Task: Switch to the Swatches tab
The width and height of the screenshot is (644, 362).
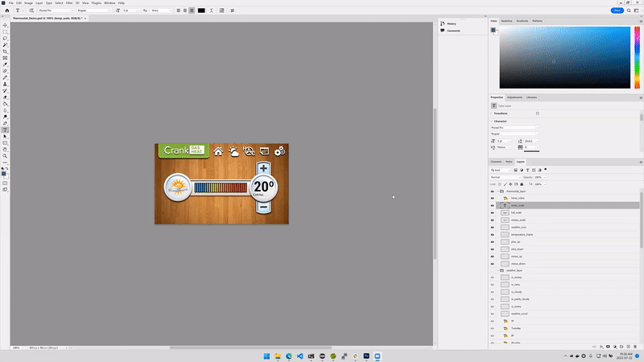Action: point(506,21)
